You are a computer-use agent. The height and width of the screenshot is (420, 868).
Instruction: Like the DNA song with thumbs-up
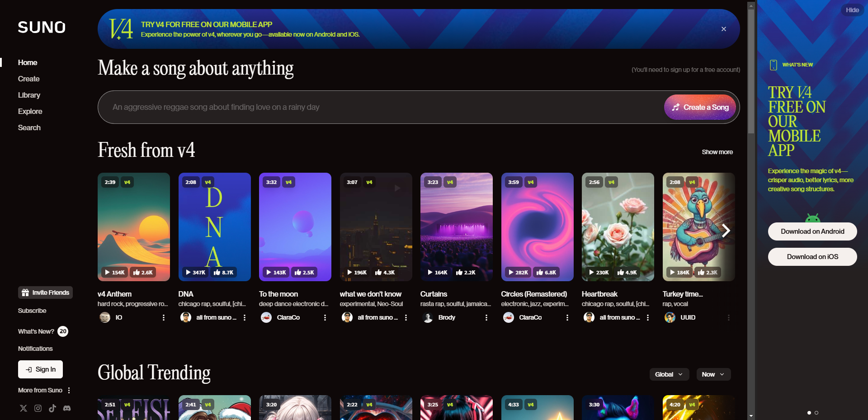(x=223, y=272)
